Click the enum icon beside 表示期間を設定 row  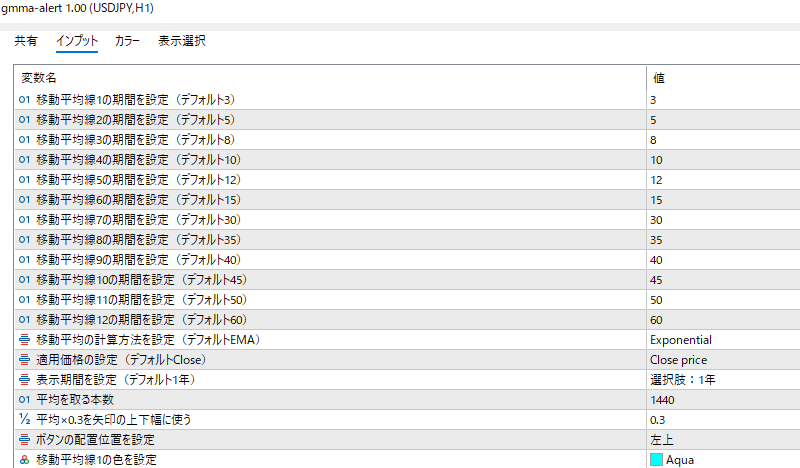25,379
